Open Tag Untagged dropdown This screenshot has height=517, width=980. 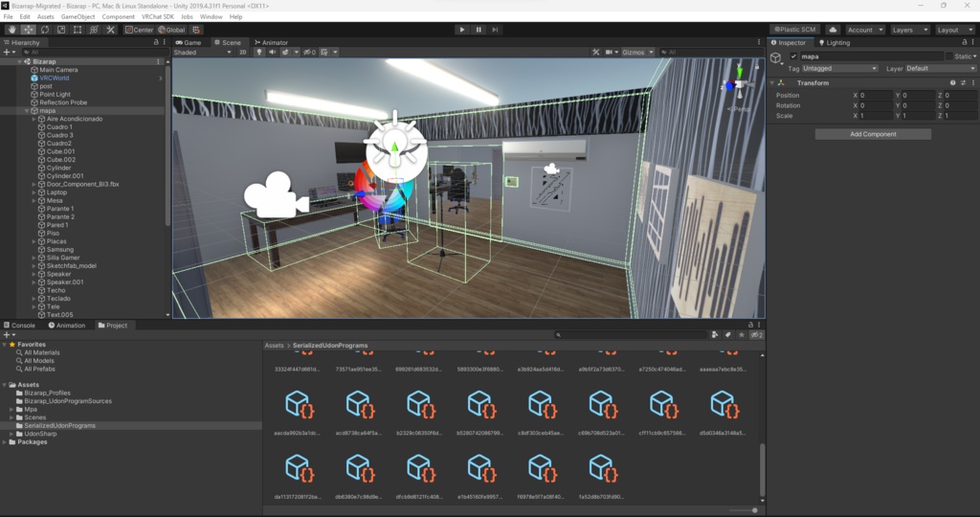pos(839,68)
